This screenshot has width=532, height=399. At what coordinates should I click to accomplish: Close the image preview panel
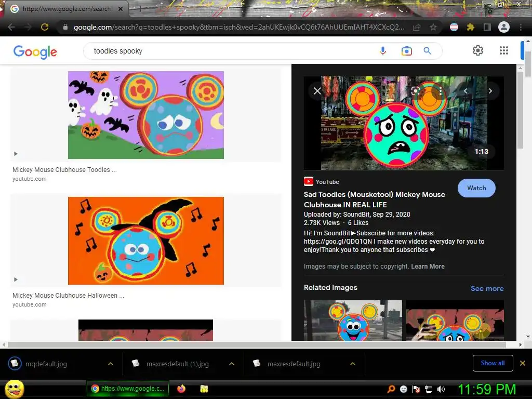(317, 91)
